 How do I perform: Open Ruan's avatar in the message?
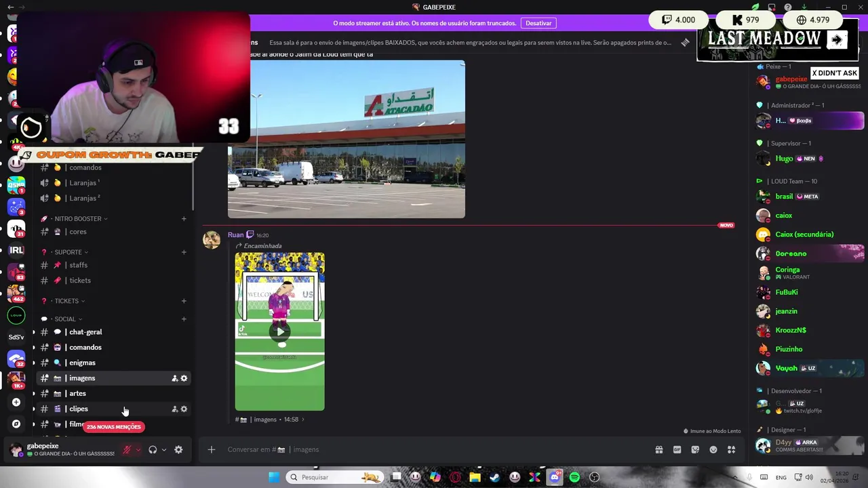(x=212, y=240)
